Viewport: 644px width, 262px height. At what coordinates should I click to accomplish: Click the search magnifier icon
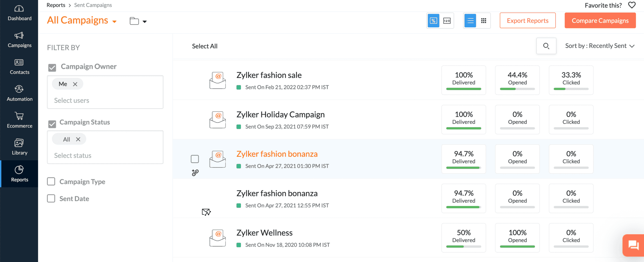tap(546, 46)
